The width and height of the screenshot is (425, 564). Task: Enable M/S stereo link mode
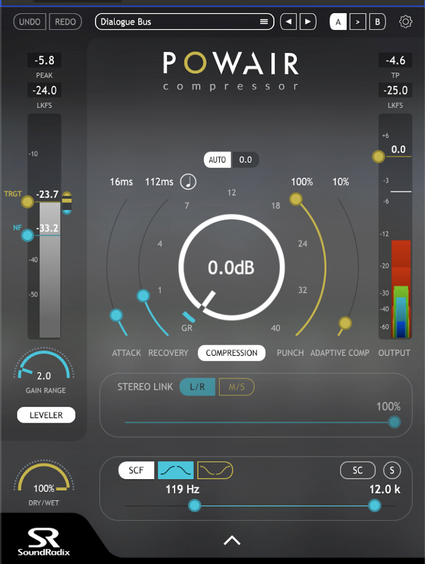tap(237, 387)
